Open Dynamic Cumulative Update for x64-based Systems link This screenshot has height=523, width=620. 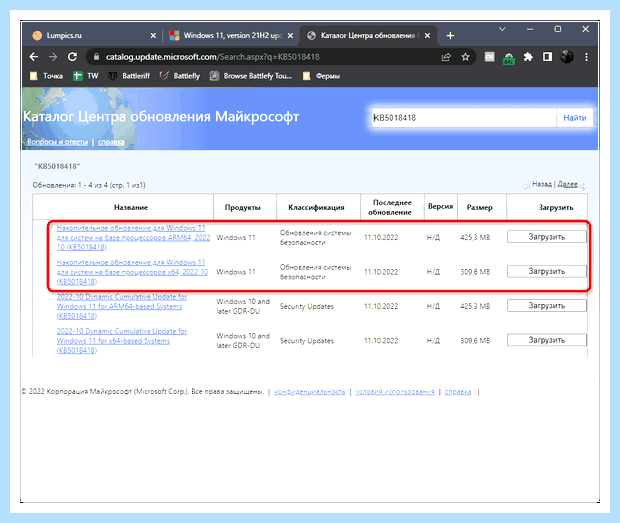pyautogui.click(x=122, y=341)
